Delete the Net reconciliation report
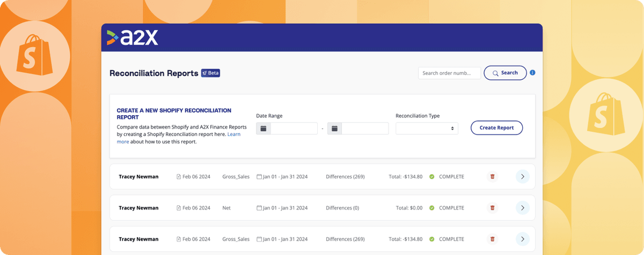 [492, 208]
